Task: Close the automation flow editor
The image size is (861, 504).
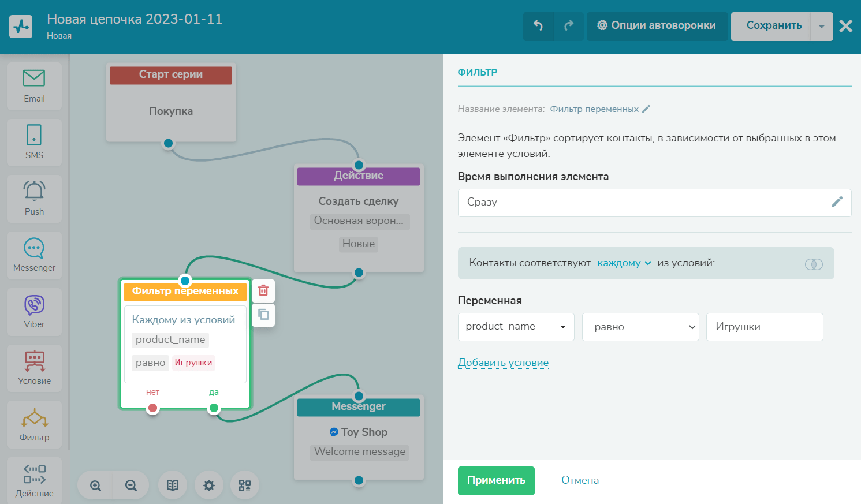Action: pyautogui.click(x=846, y=26)
